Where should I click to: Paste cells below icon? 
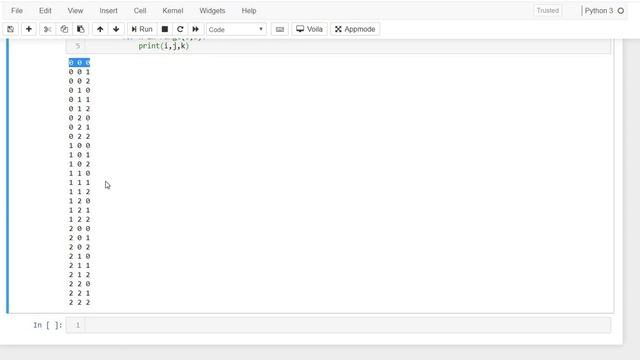(x=80, y=29)
